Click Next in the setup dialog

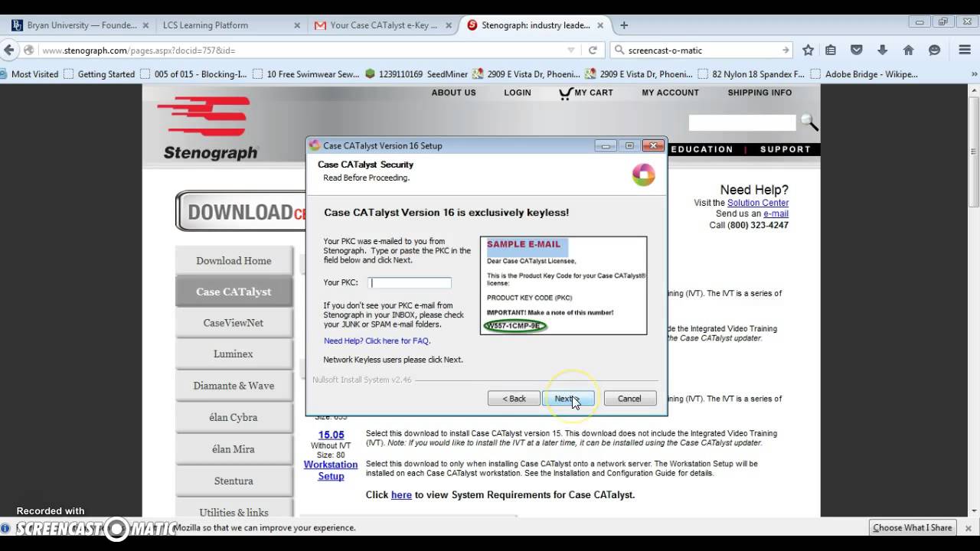pos(568,399)
